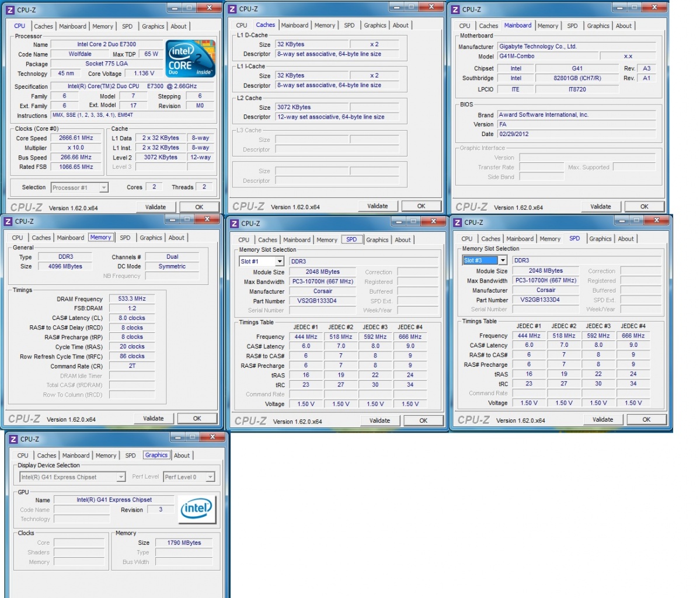
Task: Click the BIOS date "02/29/2012"
Action: point(577,134)
